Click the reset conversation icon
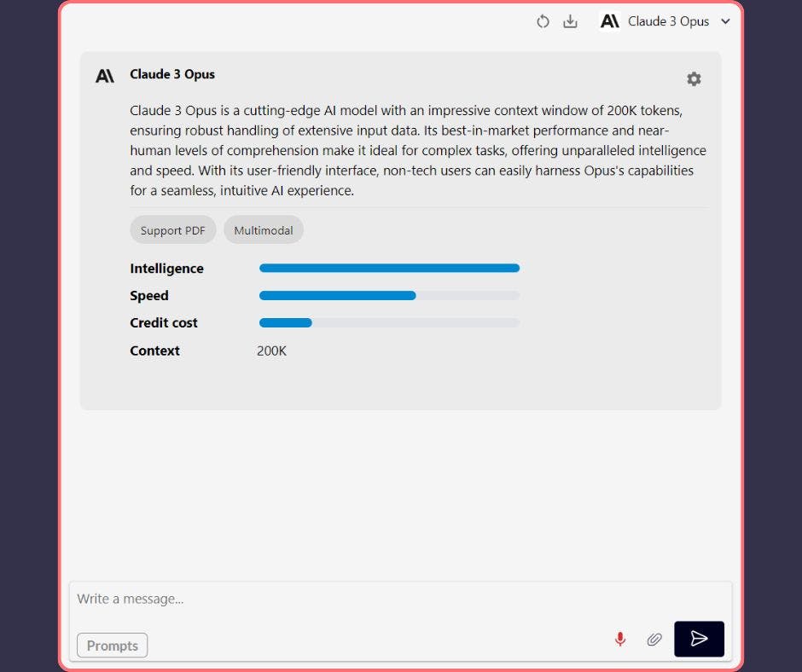The height and width of the screenshot is (672, 802). coord(543,21)
